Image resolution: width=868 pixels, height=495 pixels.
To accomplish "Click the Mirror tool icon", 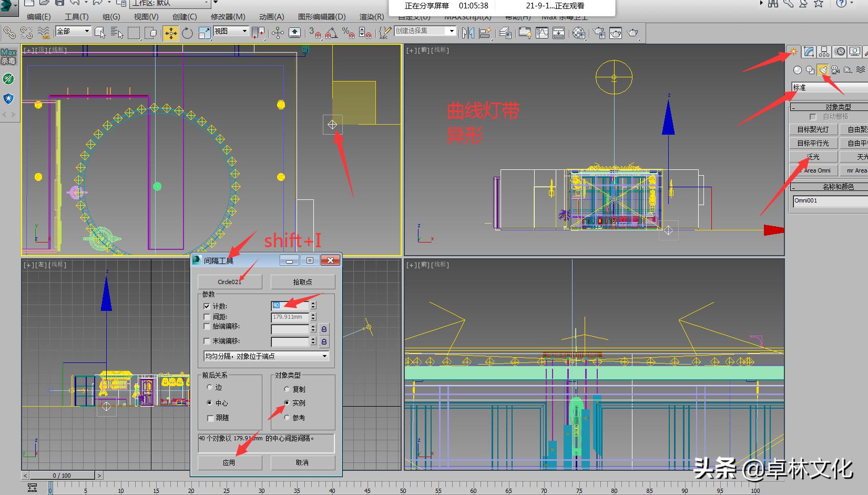I will click(467, 33).
